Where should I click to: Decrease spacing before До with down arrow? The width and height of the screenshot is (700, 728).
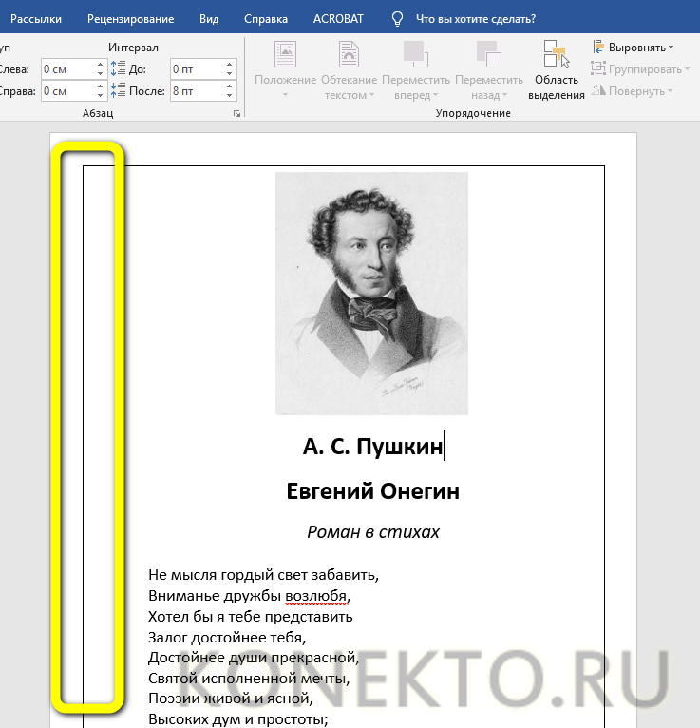[230, 74]
